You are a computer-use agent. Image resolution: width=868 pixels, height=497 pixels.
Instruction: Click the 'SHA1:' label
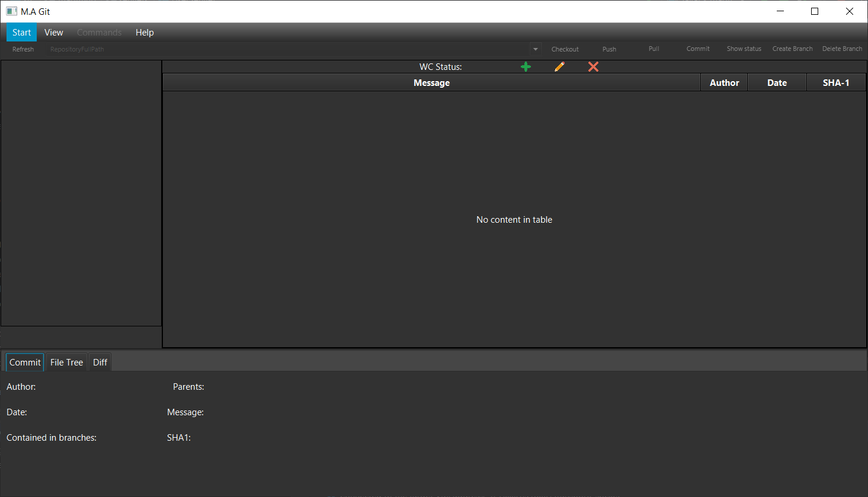click(x=179, y=438)
